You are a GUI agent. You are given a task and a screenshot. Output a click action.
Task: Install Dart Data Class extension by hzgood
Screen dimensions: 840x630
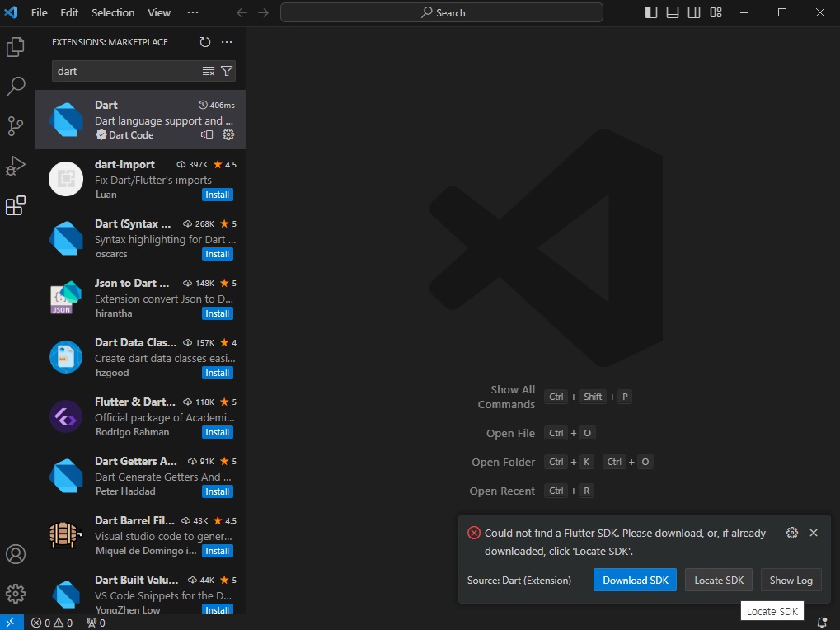click(x=218, y=374)
